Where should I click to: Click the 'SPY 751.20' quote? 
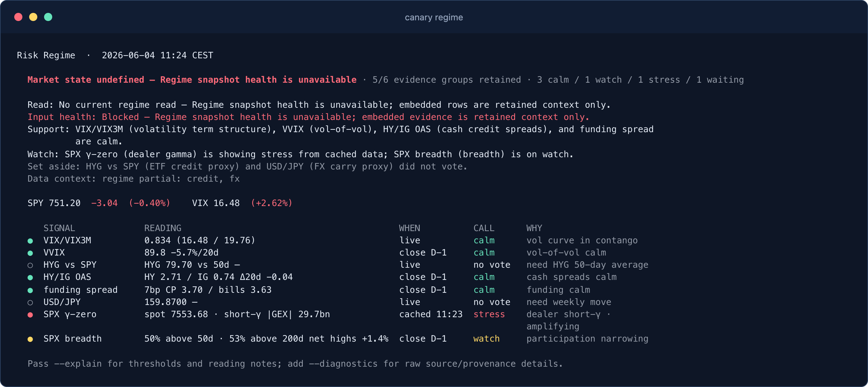coord(54,203)
